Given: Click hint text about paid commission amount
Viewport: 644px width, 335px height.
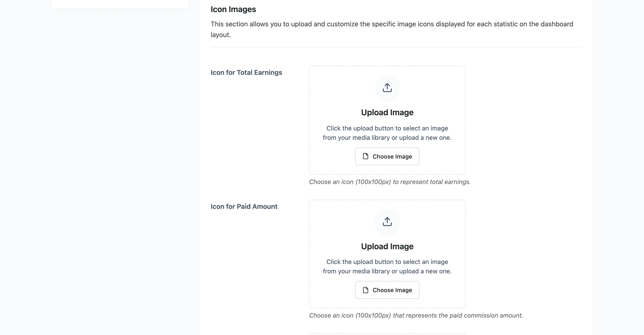Looking at the screenshot, I should (416, 315).
